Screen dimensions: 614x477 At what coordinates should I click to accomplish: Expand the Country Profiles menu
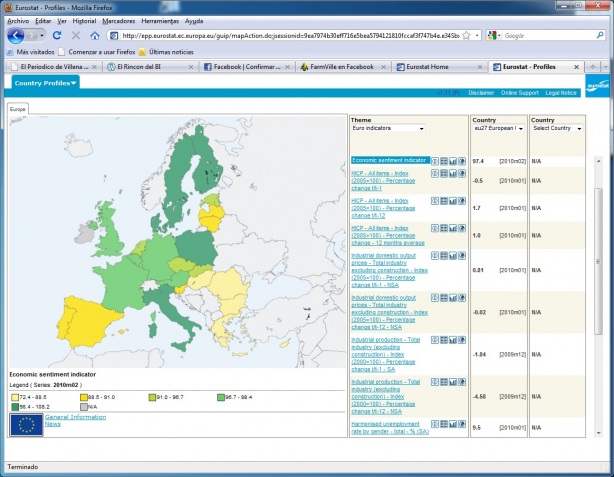46,83
